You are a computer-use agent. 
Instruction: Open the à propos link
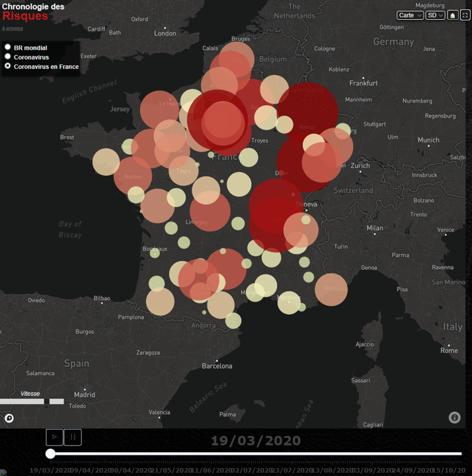pyautogui.click(x=11, y=28)
